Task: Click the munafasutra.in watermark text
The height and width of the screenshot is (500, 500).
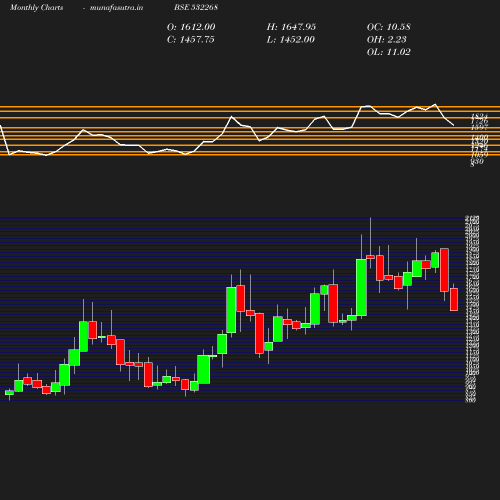Action: click(116, 7)
